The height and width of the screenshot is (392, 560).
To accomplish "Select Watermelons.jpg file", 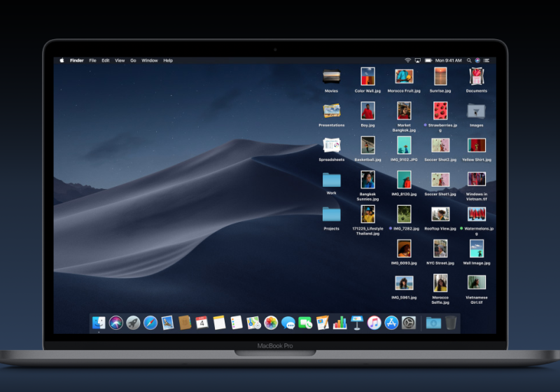I will 477,214.
